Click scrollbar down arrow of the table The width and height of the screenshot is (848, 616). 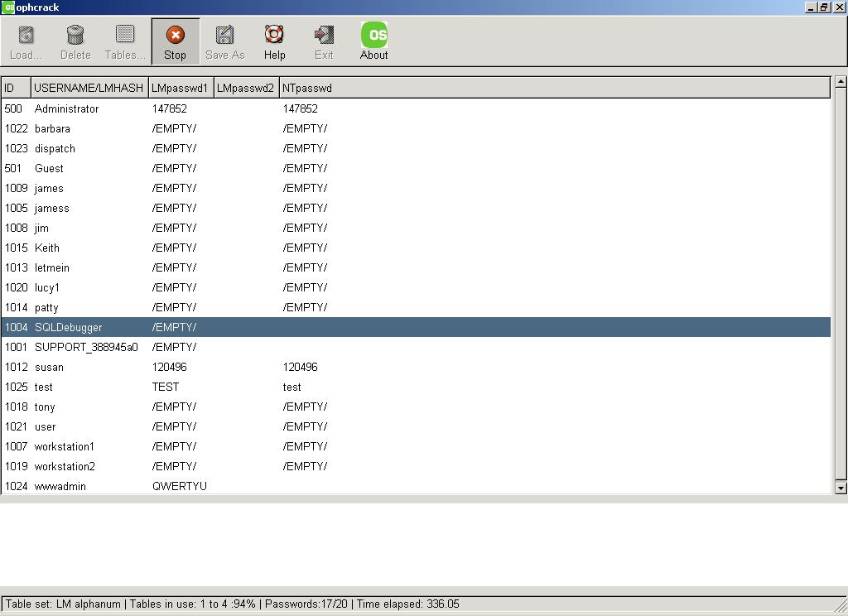[841, 488]
